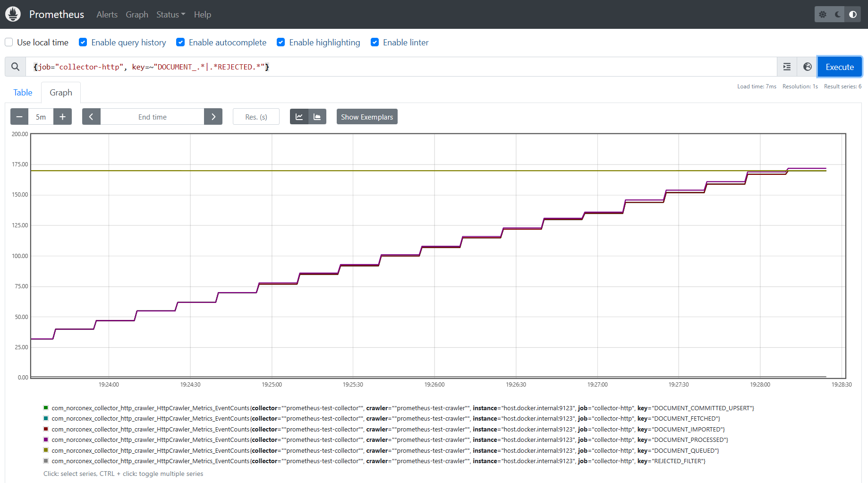Uncheck the Enable linter option
This screenshot has width=868, height=483.
(374, 42)
